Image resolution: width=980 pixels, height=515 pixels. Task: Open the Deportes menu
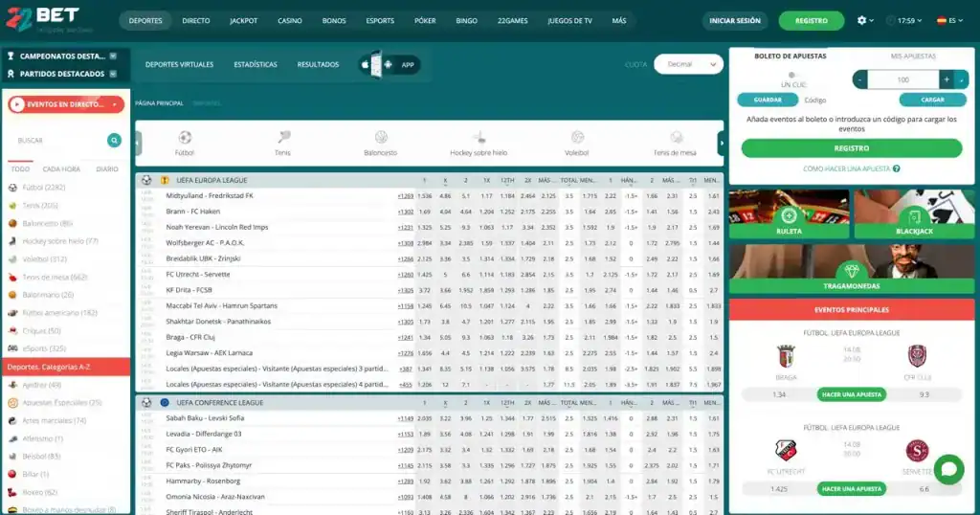pyautogui.click(x=145, y=21)
